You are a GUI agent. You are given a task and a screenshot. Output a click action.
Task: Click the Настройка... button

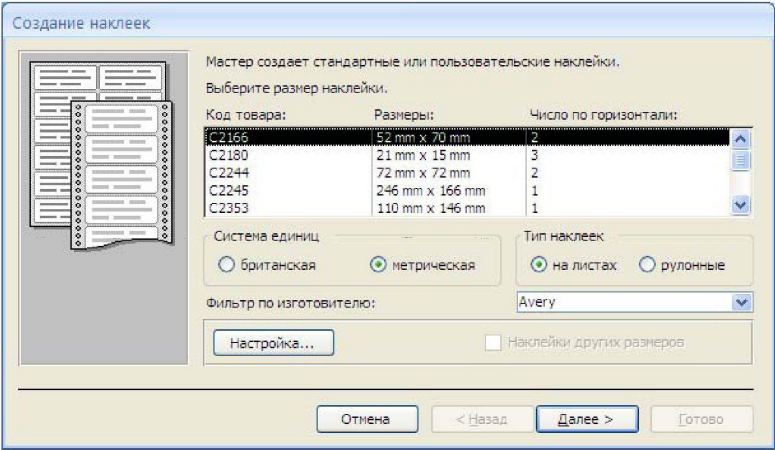tap(273, 343)
